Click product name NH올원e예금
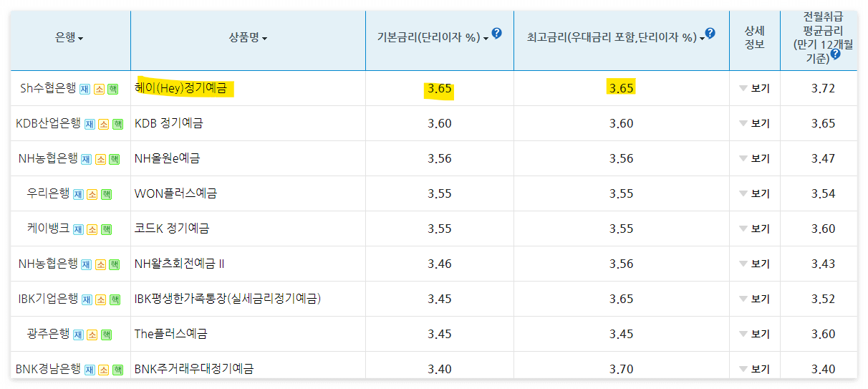868x389 pixels. tap(168, 159)
